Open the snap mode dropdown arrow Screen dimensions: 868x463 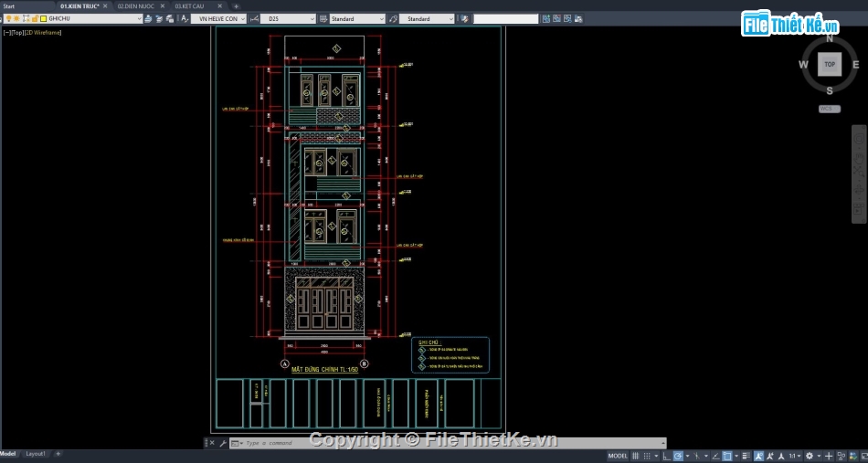pos(656,456)
